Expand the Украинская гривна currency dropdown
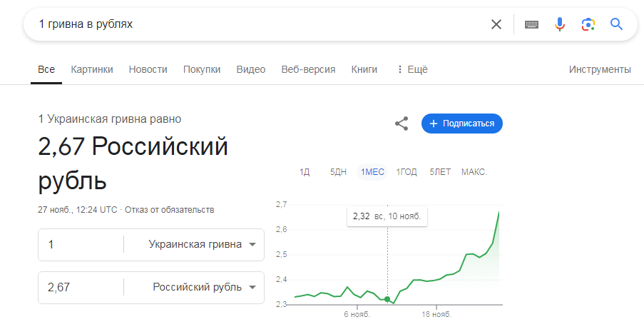Image resolution: width=644 pixels, height=327 pixels. [x=194, y=244]
